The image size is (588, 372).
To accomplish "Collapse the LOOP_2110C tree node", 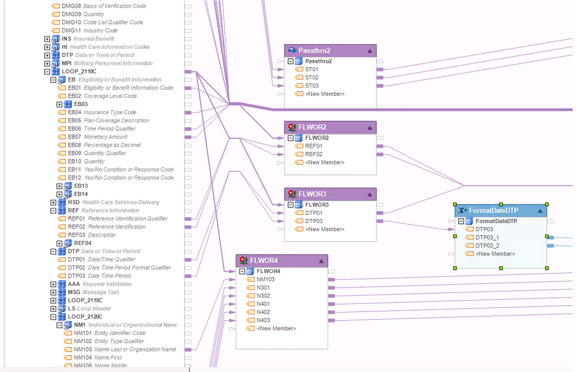I will coord(47,71).
